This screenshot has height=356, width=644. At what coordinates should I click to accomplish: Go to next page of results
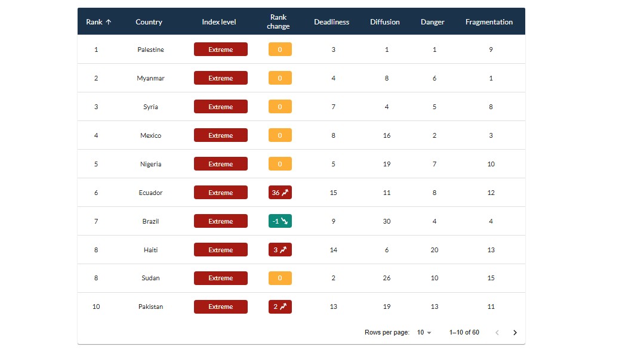tap(515, 333)
